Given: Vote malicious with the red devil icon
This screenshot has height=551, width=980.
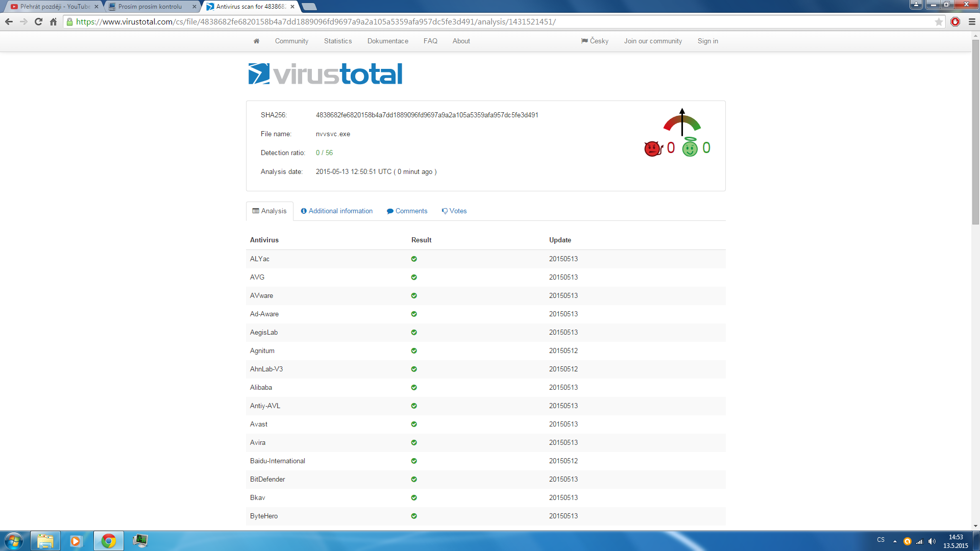Looking at the screenshot, I should (653, 148).
